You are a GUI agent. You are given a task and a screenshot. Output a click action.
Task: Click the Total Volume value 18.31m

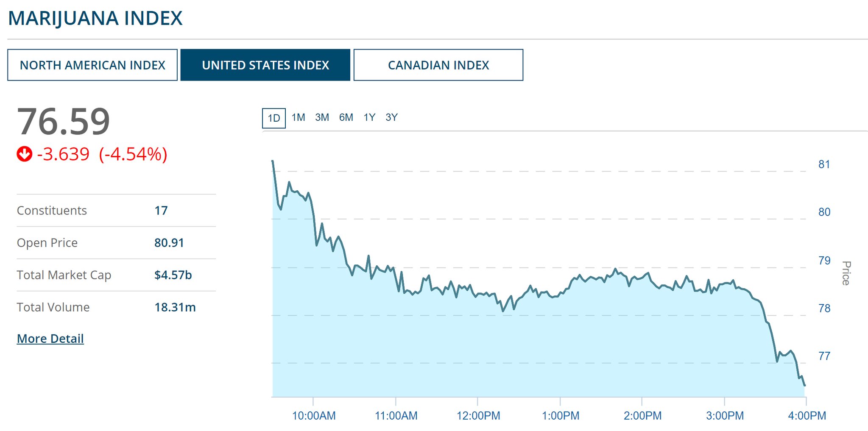coord(175,307)
